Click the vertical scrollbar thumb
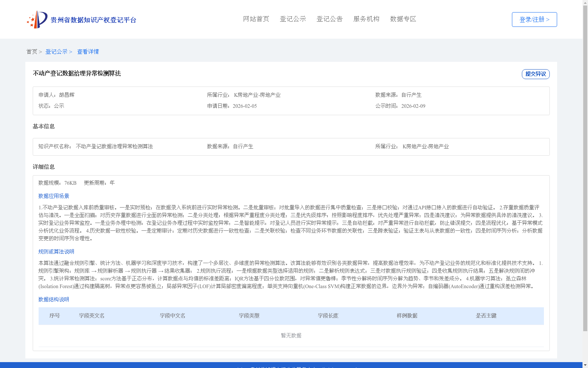This screenshot has height=368, width=588. (x=585, y=169)
